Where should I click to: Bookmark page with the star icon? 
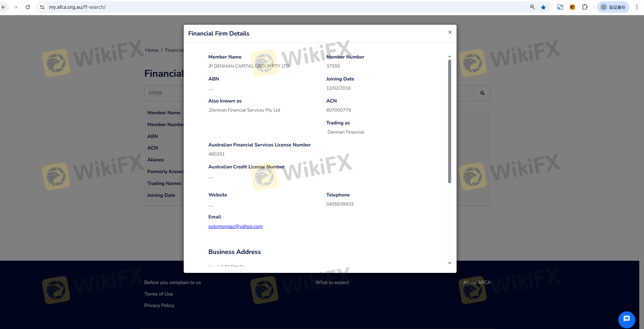tap(543, 7)
